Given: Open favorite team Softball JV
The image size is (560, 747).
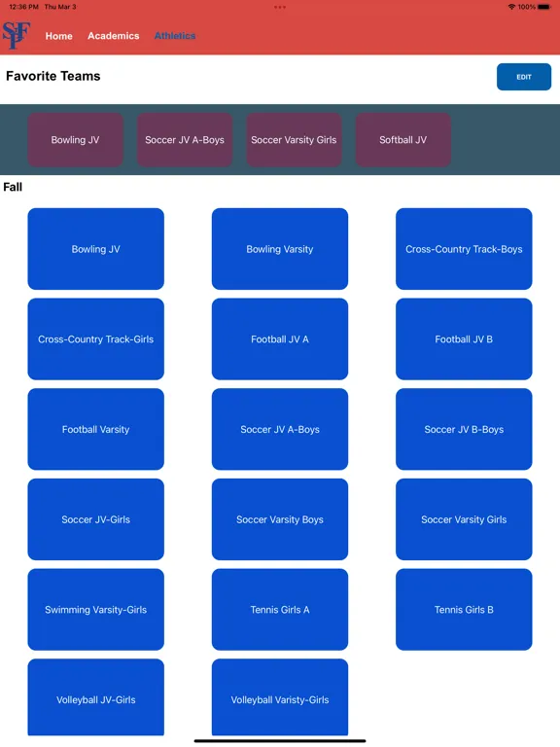Looking at the screenshot, I should pos(403,140).
